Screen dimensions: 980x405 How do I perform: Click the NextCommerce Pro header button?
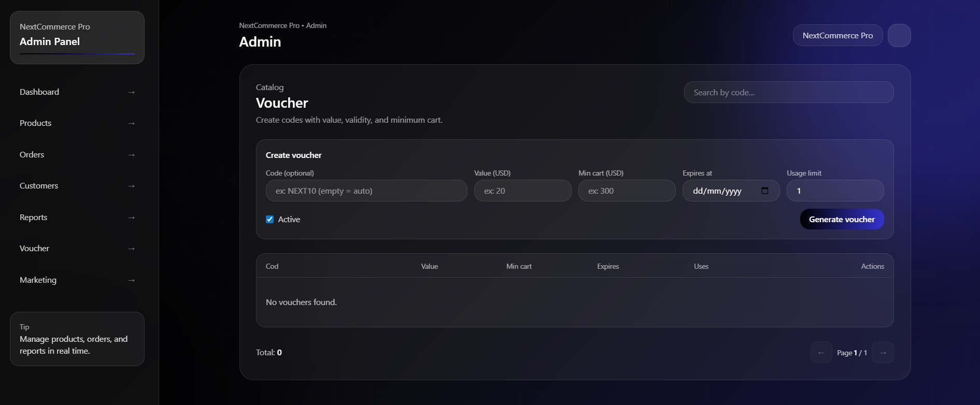[x=838, y=35]
